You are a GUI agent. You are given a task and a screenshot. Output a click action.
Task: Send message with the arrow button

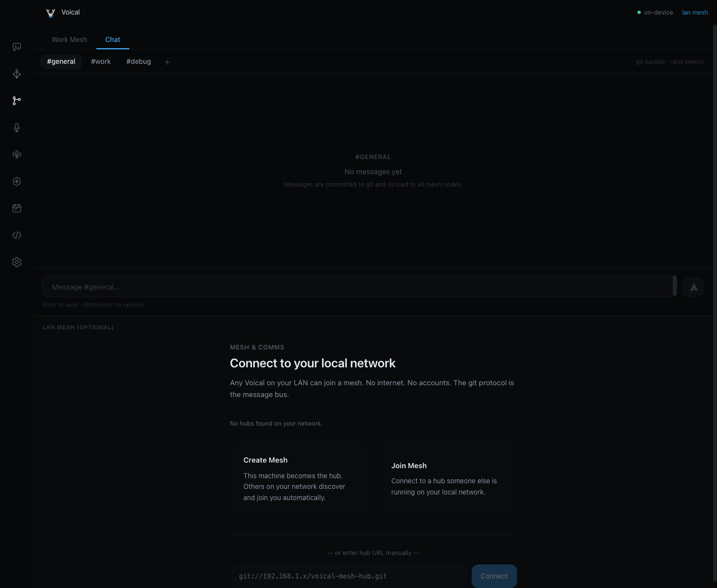pyautogui.click(x=693, y=287)
